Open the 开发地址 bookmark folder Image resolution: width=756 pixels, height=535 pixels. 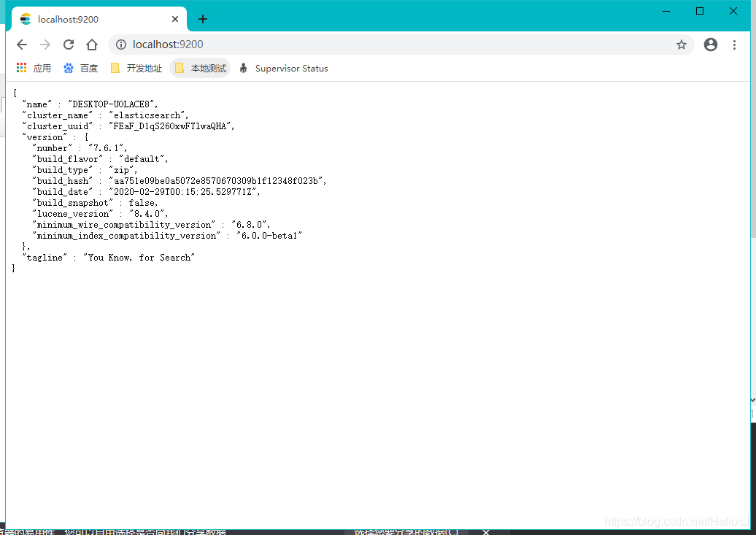[136, 69]
